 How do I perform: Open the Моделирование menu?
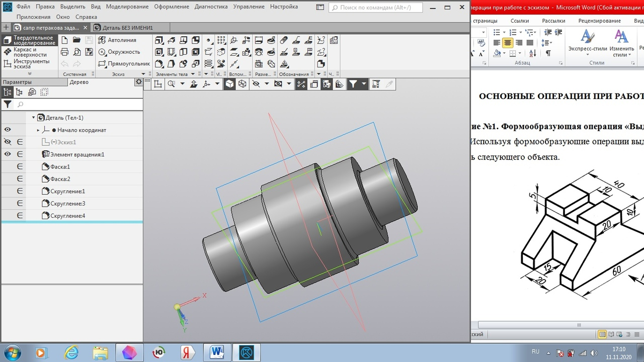click(x=127, y=7)
